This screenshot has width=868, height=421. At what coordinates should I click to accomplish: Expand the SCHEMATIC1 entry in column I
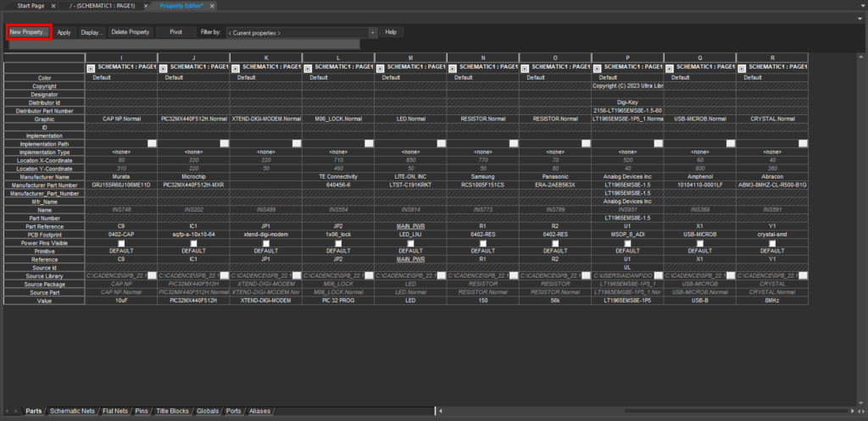[x=91, y=69]
